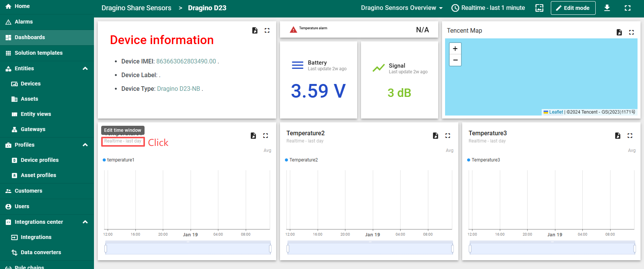This screenshot has height=269, width=644.
Task: Click the Edit mode button
Action: coord(573,8)
